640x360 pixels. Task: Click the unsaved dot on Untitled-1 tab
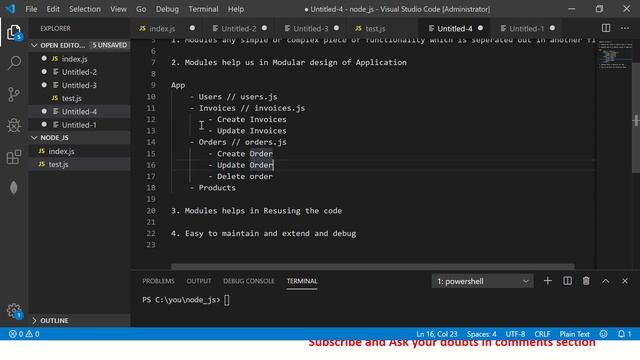(552, 28)
